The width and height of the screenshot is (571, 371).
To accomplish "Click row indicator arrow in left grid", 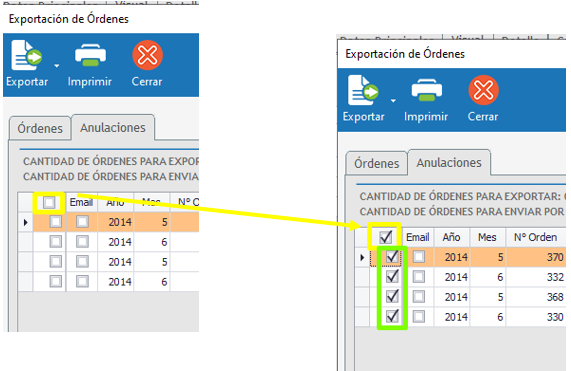I will tap(25, 222).
